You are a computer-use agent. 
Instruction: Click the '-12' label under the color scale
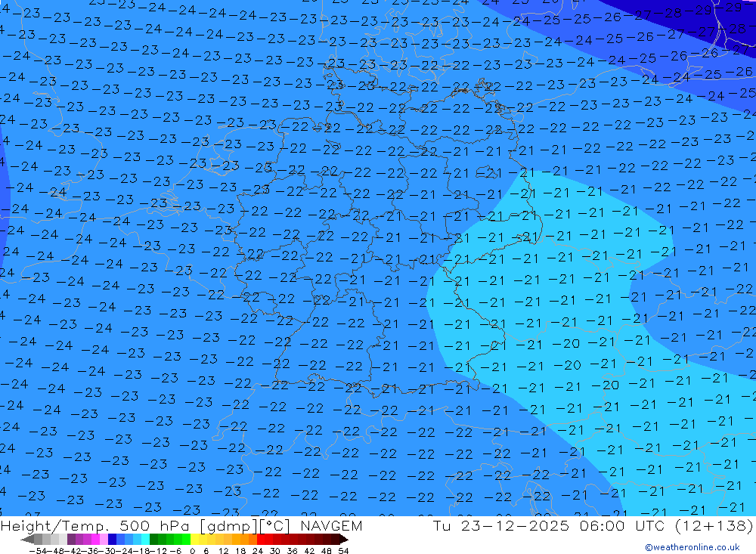(x=158, y=551)
